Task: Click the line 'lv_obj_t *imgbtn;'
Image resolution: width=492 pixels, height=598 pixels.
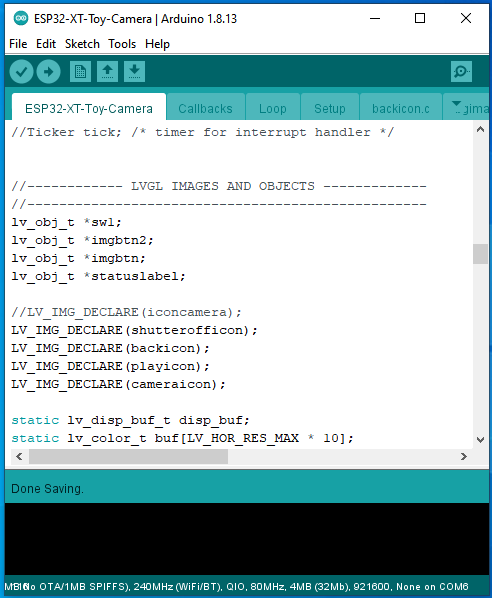Action: coord(79,258)
